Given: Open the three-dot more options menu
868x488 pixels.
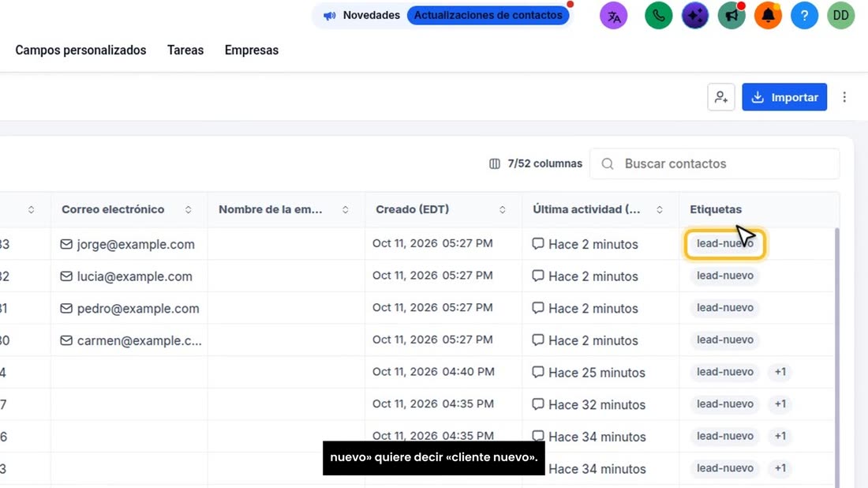Looking at the screenshot, I should coord(844,97).
